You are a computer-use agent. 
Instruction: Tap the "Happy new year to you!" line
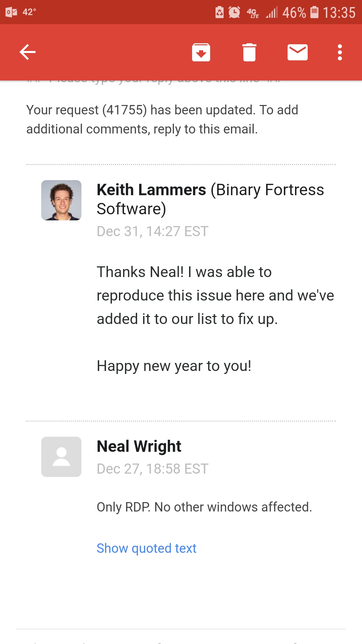(174, 366)
